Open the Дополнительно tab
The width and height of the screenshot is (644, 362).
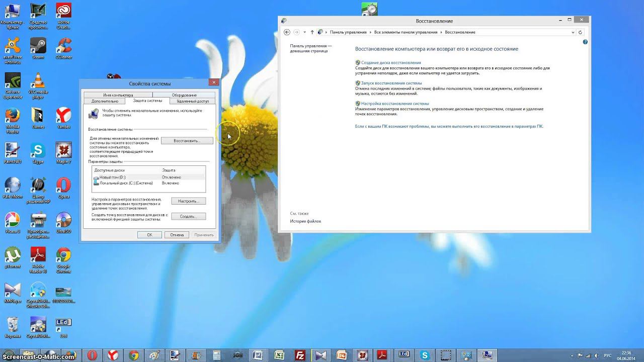[x=105, y=101]
